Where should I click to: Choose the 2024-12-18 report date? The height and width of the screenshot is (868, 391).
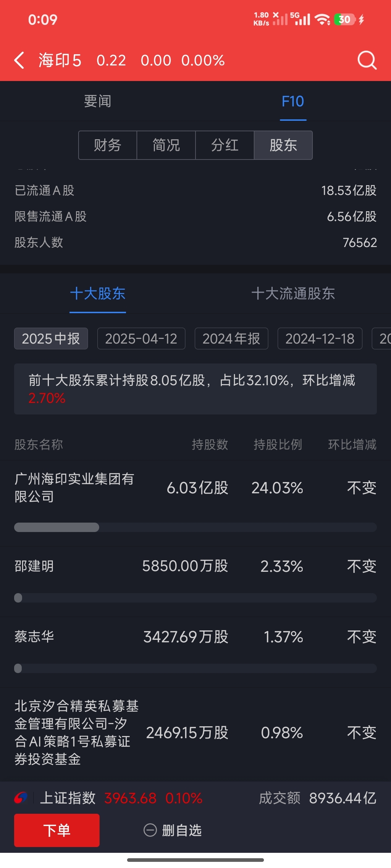[320, 339]
